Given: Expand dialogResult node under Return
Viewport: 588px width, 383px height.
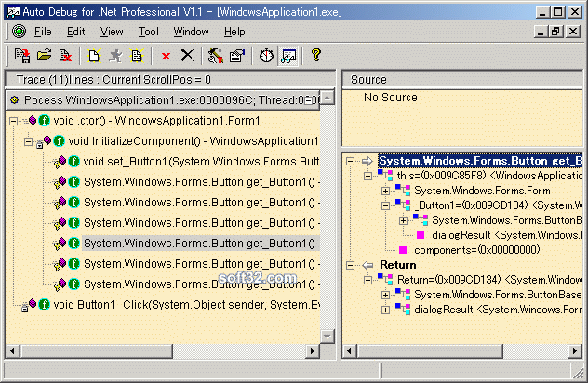Looking at the screenshot, I should (x=385, y=310).
